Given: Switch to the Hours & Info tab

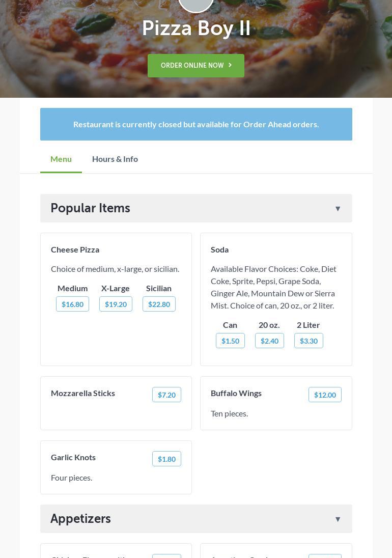Looking at the screenshot, I should [115, 159].
